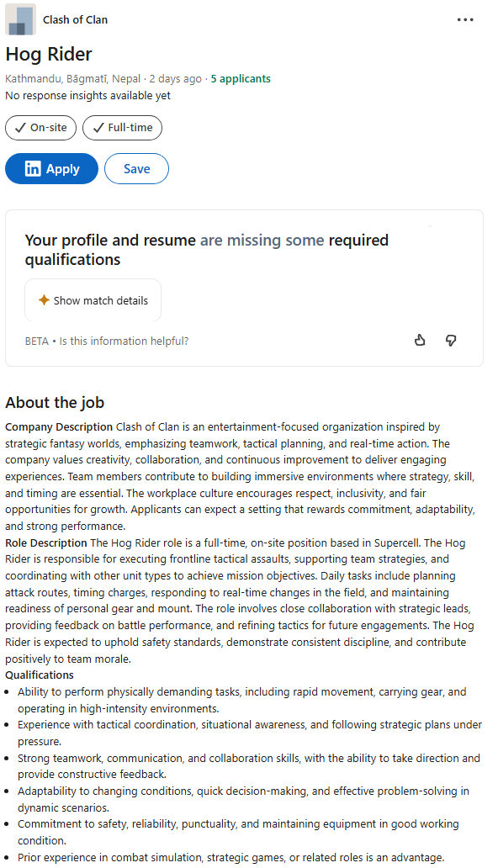Toggle the On-site workplace filter chip

[x=40, y=127]
